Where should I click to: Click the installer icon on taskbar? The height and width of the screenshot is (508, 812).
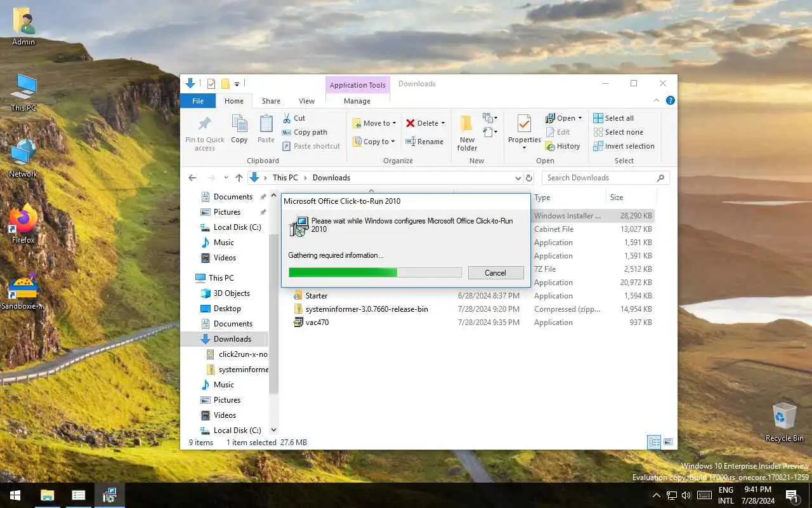coord(110,495)
